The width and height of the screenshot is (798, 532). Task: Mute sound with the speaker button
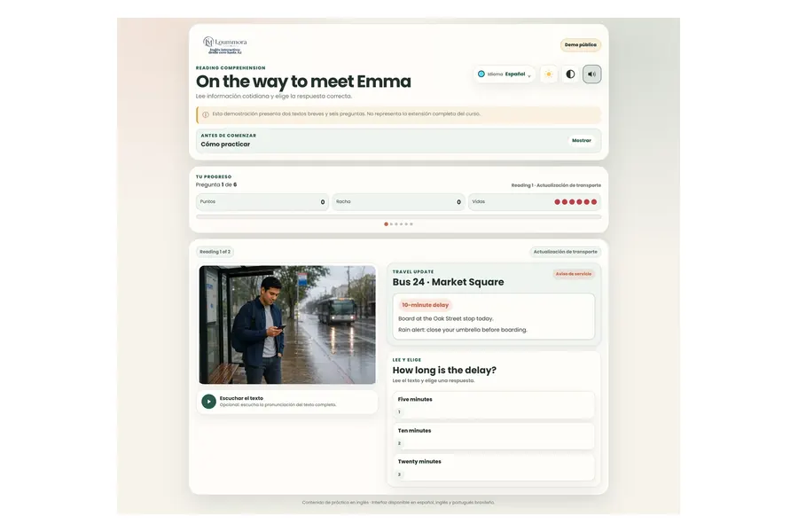pyautogui.click(x=592, y=74)
